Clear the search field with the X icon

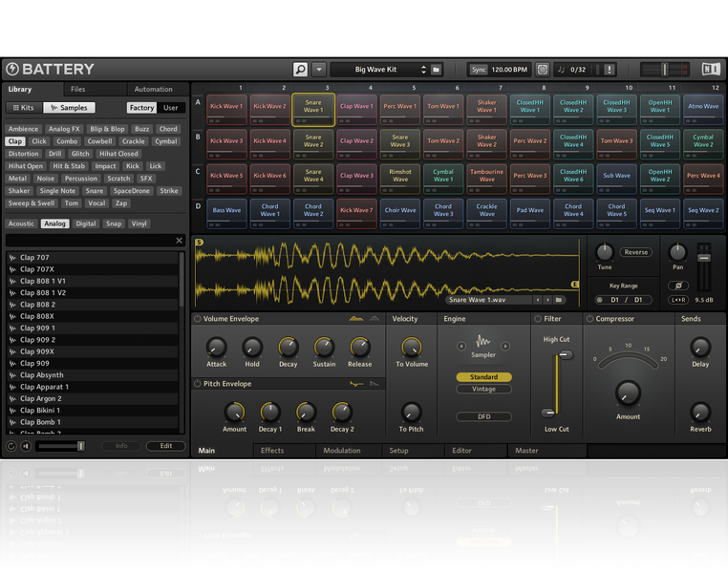(179, 241)
